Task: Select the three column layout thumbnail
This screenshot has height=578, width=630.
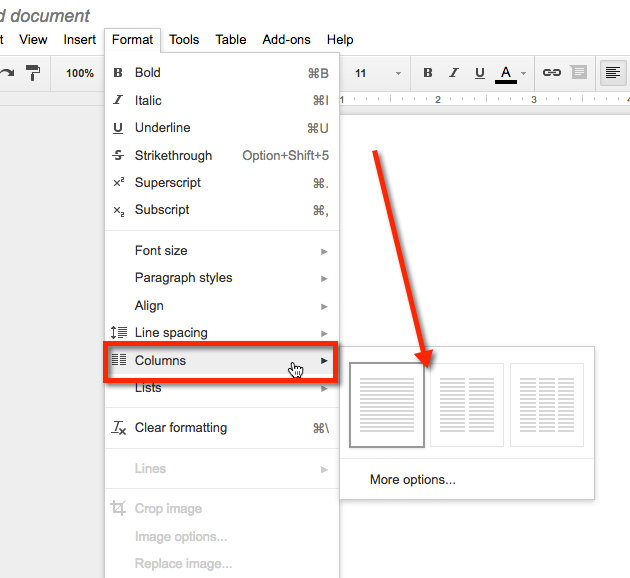Action: 547,405
